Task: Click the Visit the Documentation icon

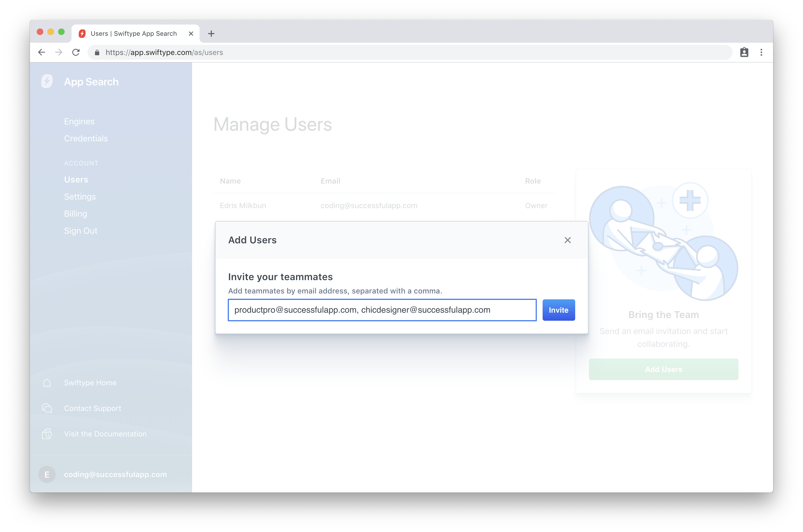Action: pos(47,434)
